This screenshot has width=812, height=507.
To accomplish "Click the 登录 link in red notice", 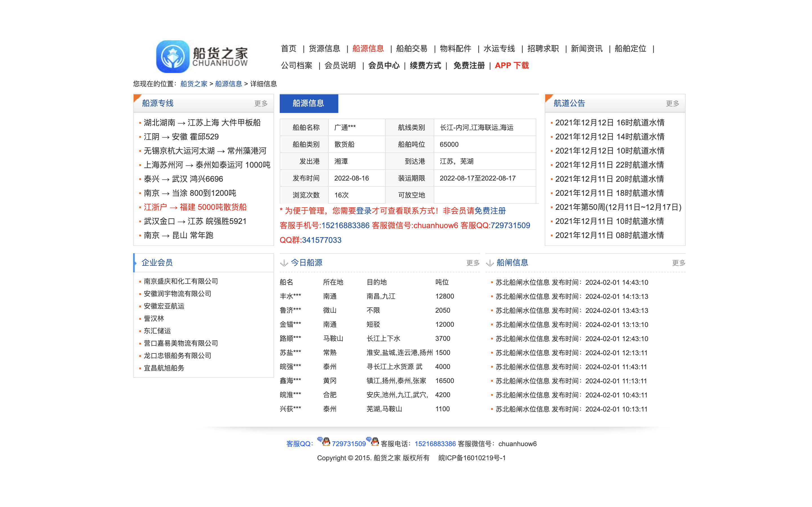I will [x=363, y=211].
